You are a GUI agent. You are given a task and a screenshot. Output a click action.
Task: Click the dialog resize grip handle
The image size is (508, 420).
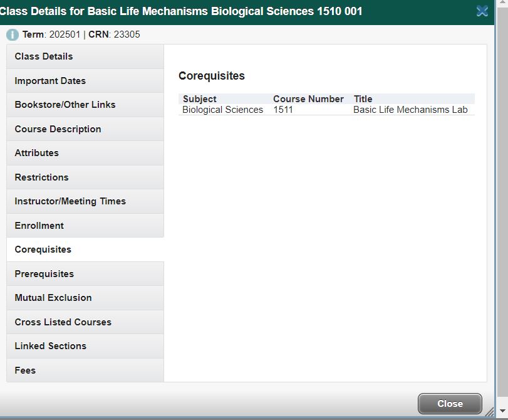490,412
